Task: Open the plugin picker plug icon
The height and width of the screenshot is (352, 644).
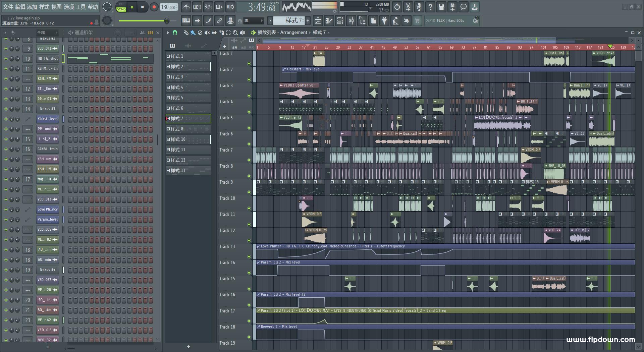Action: tap(384, 21)
